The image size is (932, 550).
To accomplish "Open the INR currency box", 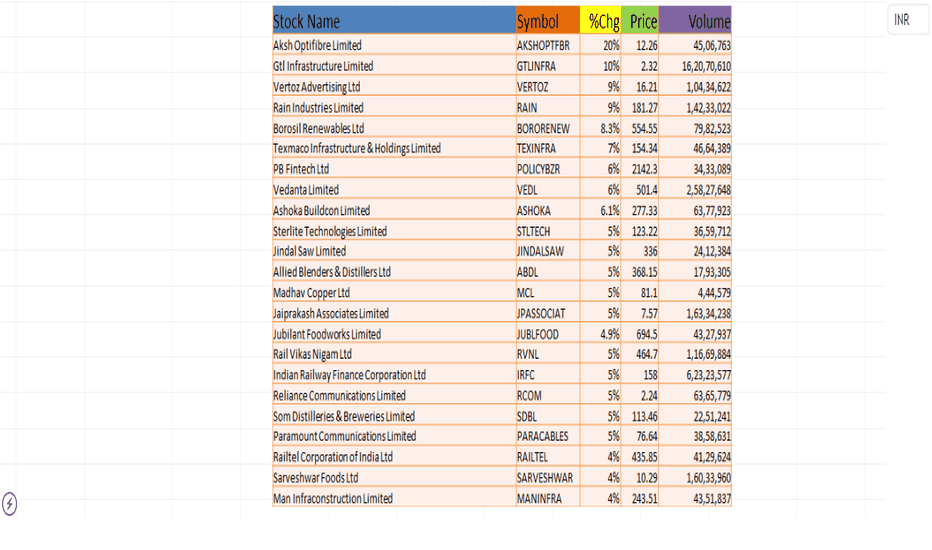I will click(908, 20).
